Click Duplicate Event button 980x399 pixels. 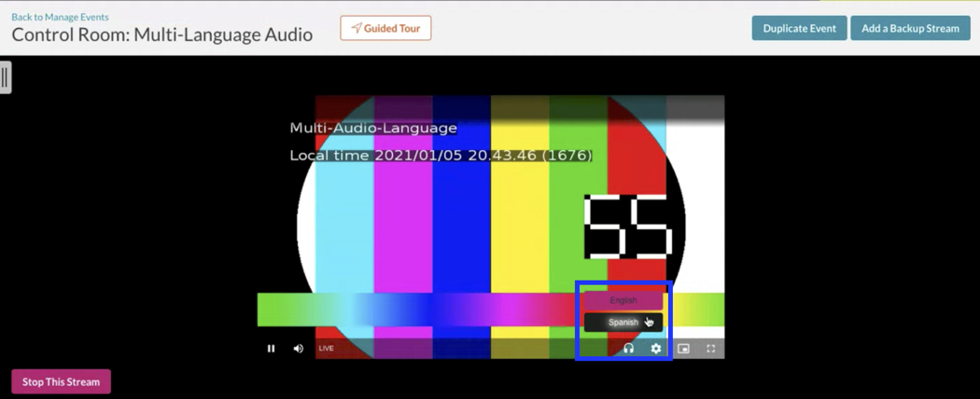pos(799,28)
